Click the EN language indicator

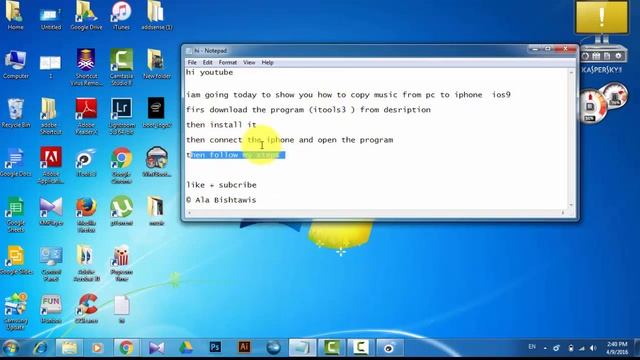point(532,347)
